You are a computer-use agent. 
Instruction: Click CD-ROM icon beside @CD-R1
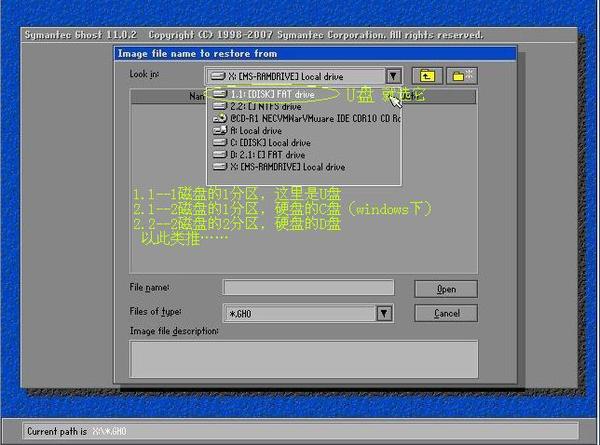[x=220, y=118]
